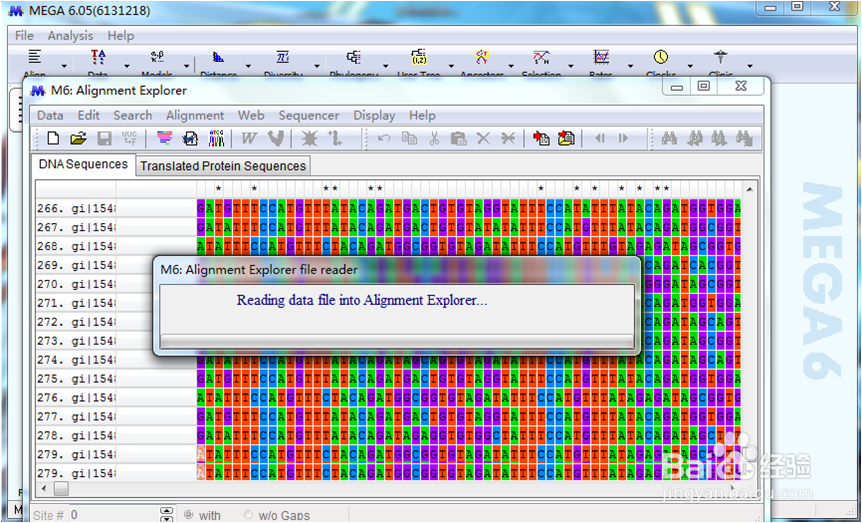Select the 'with' gaps radio button

[x=189, y=515]
